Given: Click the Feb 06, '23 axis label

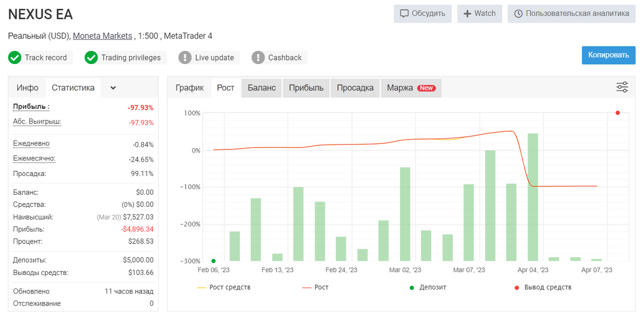Looking at the screenshot, I should pyautogui.click(x=214, y=270).
